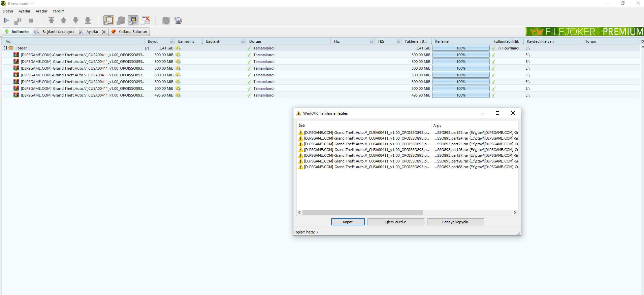The image size is (644, 295).
Task: Open the Yardım menu
Action: coord(59,11)
